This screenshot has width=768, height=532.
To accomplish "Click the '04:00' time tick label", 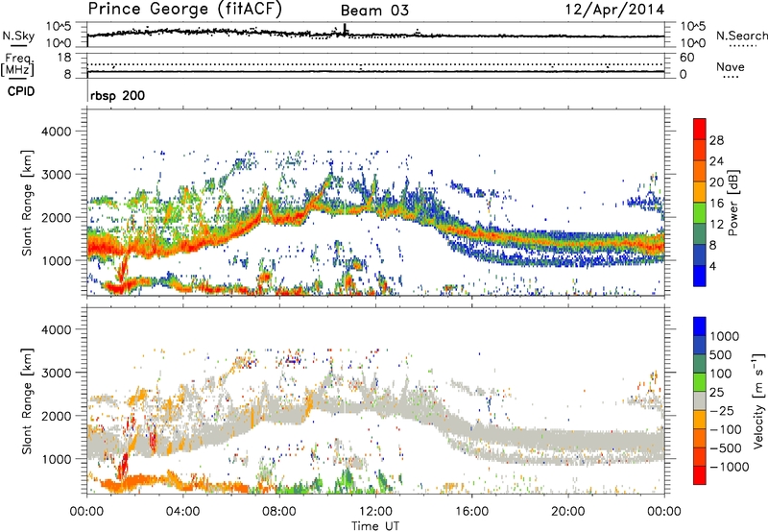I will click(182, 512).
